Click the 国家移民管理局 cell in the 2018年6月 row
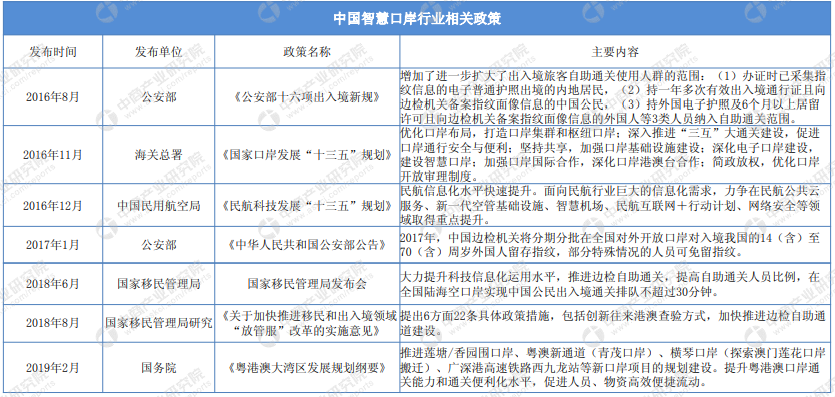 tap(158, 284)
